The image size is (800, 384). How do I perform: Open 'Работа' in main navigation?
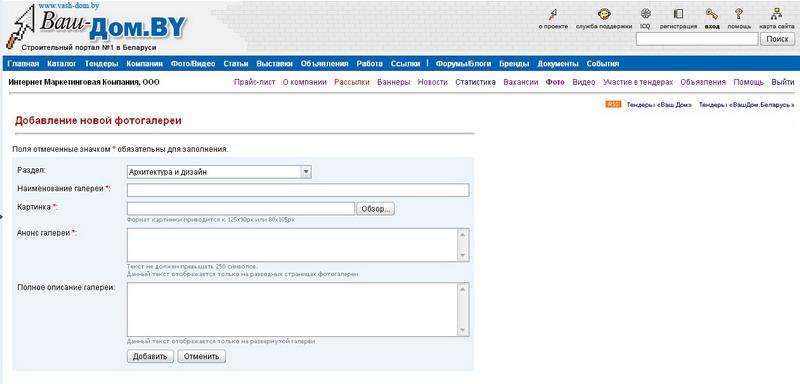point(369,64)
